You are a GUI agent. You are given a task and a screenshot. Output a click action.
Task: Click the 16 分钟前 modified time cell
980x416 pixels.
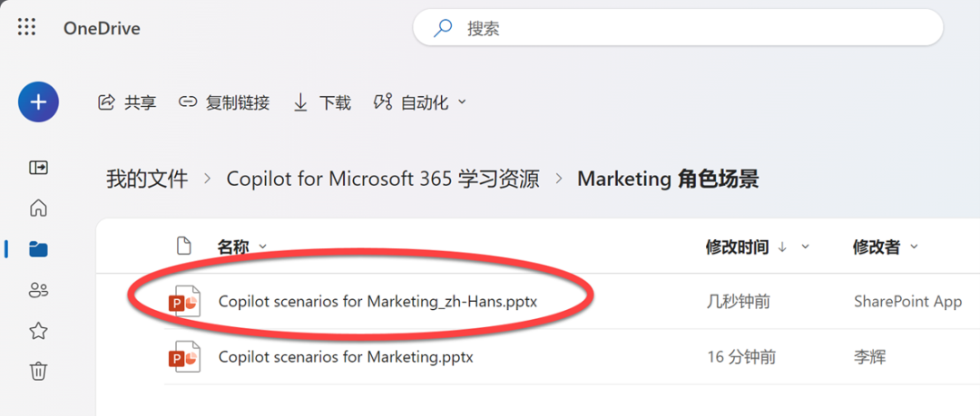coord(742,357)
